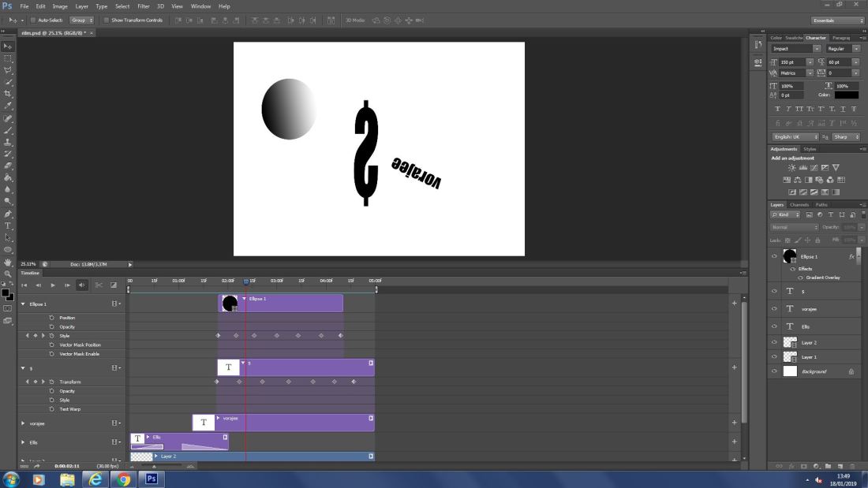The height and width of the screenshot is (488, 868).
Task: Select the Hand tool
Action: (x=9, y=262)
